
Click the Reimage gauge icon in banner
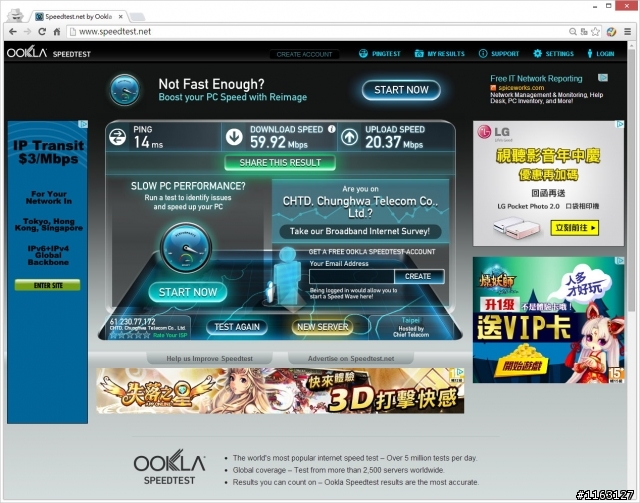point(124,90)
